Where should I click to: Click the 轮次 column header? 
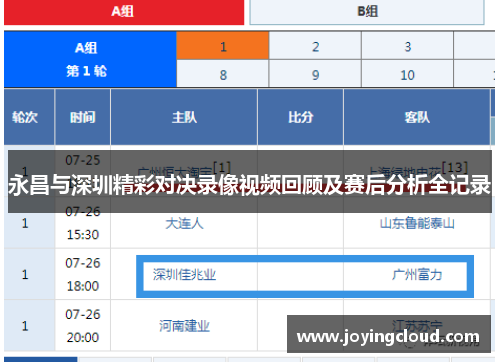coord(29,117)
